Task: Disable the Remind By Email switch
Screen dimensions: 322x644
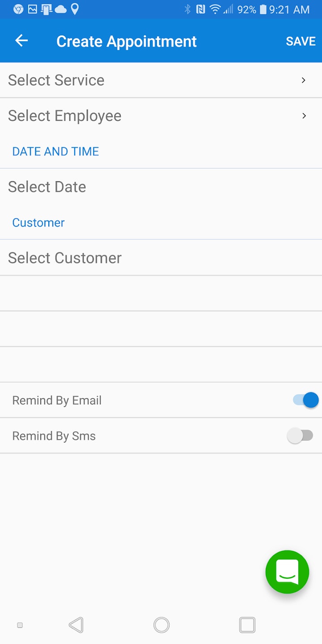Action: tap(306, 400)
